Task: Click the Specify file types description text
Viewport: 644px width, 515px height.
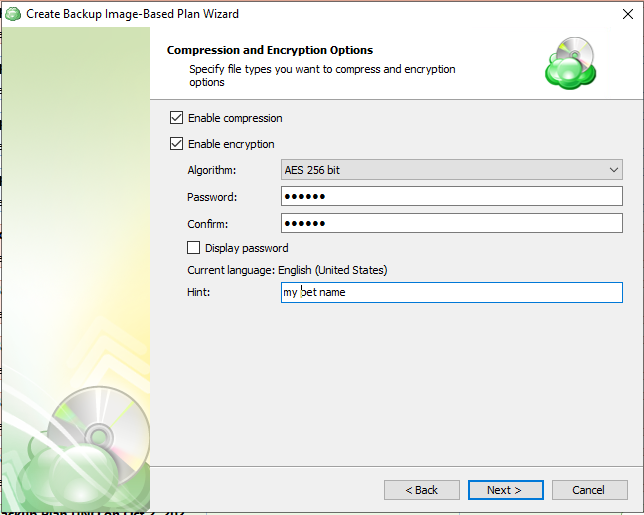Action: [x=322, y=70]
